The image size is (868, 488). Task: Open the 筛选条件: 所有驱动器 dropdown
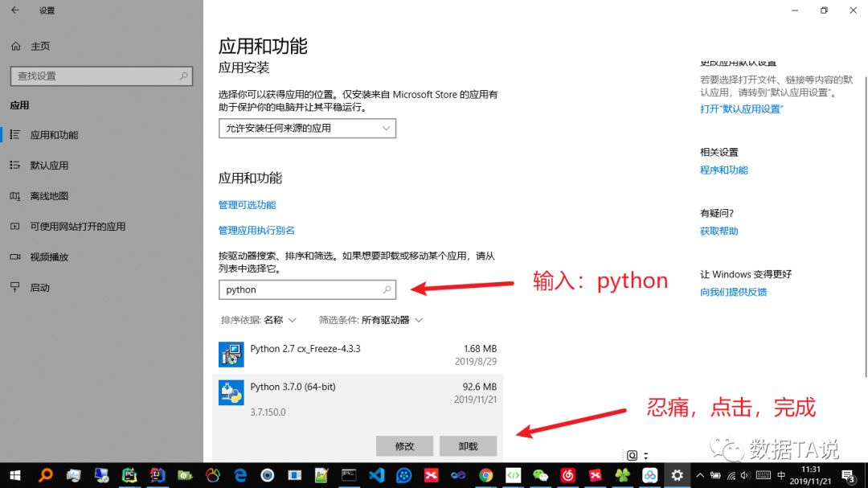[371, 320]
